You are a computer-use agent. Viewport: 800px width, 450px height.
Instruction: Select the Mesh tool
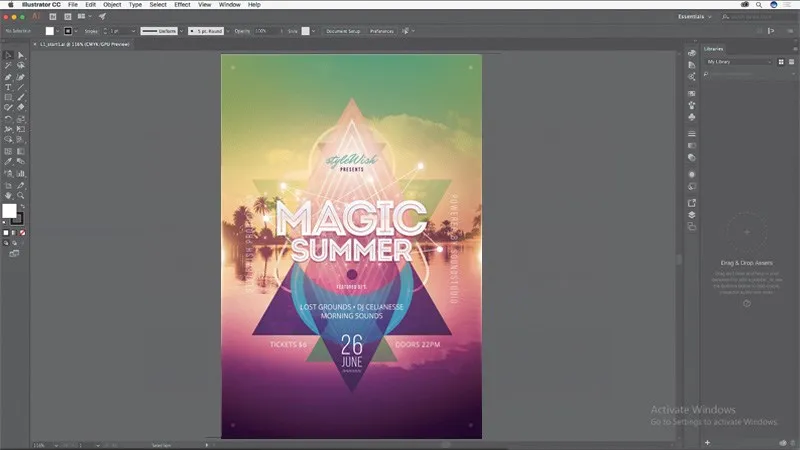pos(8,152)
